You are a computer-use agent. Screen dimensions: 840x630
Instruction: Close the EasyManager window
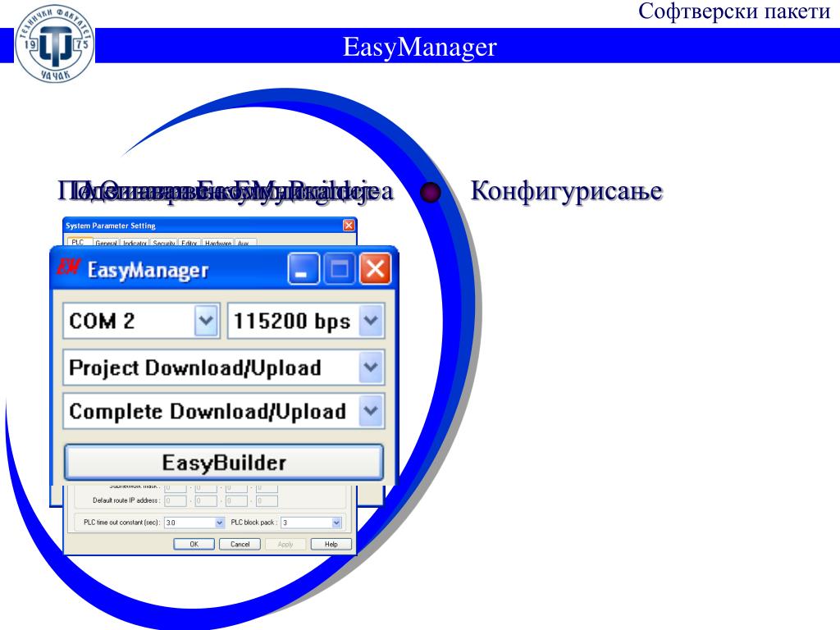pyautogui.click(x=375, y=268)
